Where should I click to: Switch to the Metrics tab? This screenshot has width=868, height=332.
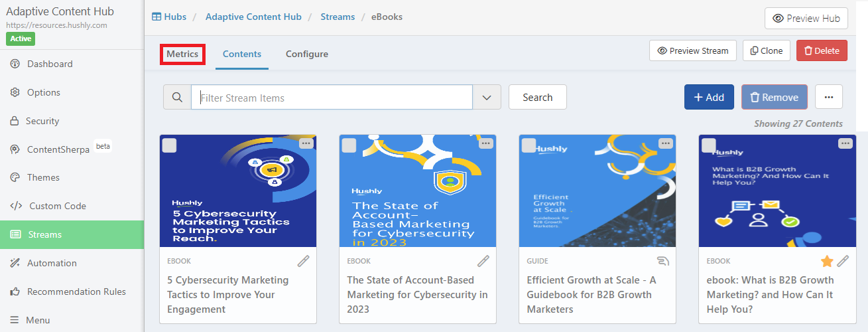pyautogui.click(x=182, y=54)
